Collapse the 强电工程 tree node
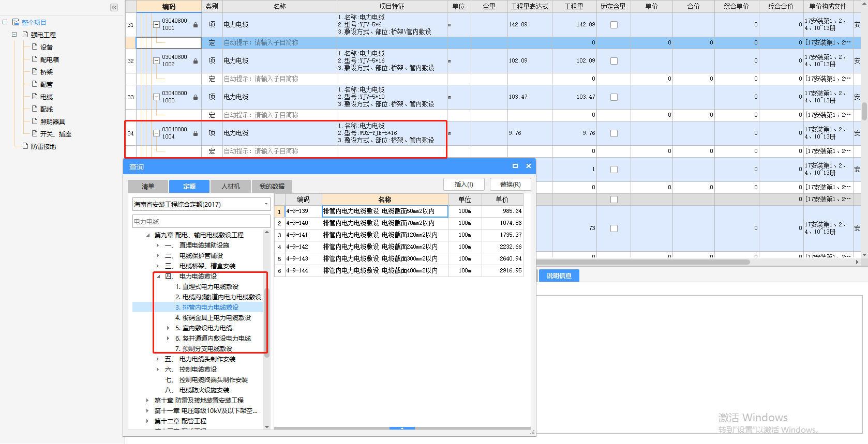The width and height of the screenshot is (868, 444). point(14,35)
